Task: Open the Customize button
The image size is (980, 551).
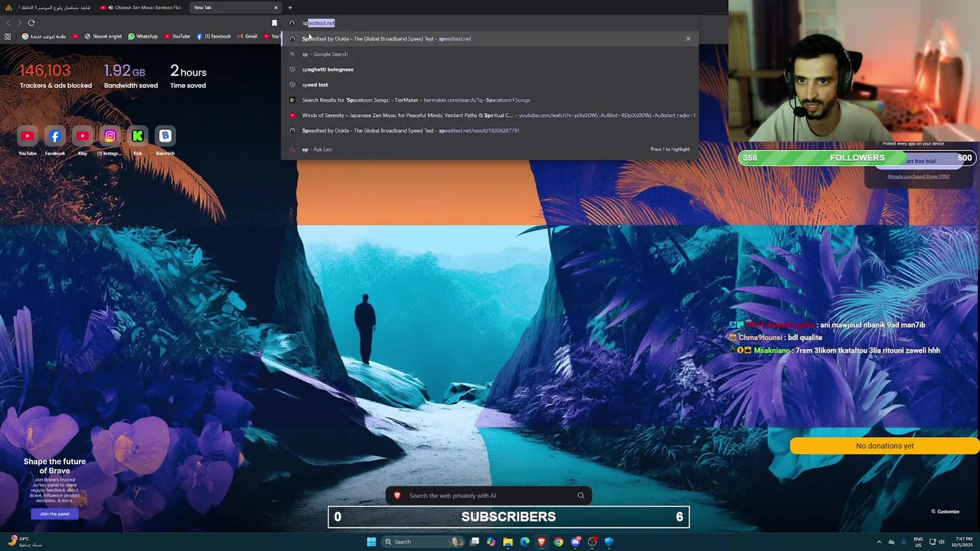Action: (x=946, y=511)
